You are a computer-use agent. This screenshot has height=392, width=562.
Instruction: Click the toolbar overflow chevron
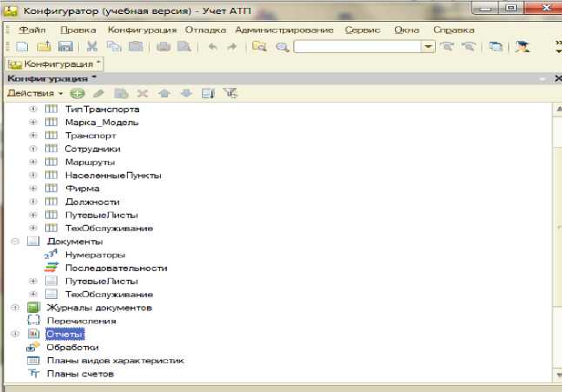559,47
